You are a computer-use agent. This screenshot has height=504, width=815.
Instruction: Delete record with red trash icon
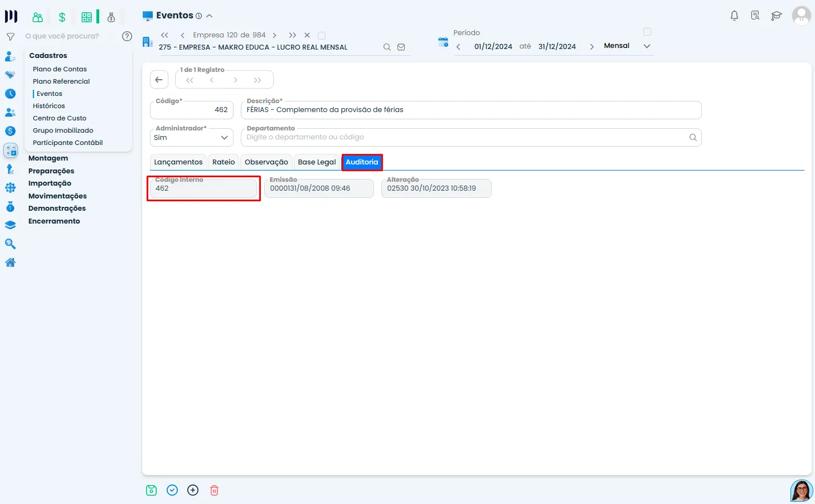(x=214, y=490)
